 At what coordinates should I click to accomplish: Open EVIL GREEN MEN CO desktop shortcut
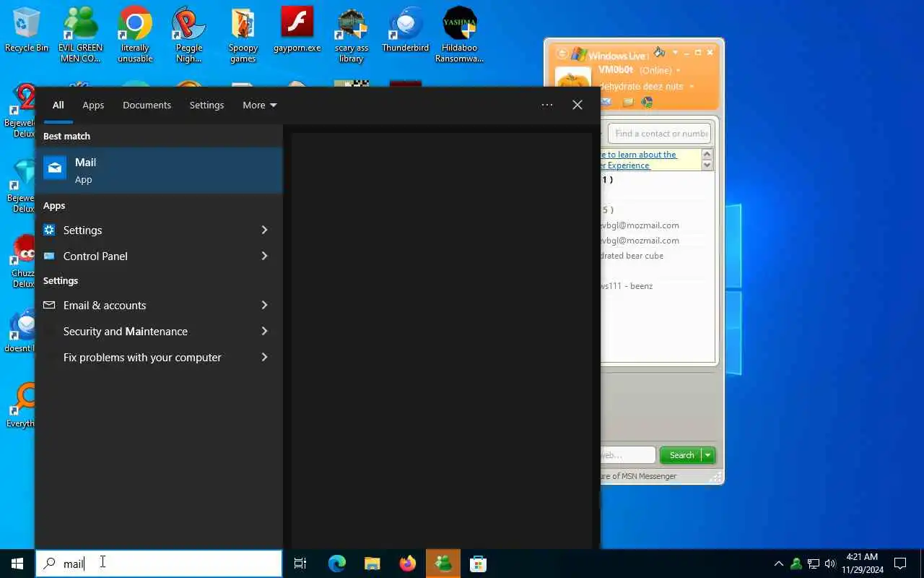(80, 35)
